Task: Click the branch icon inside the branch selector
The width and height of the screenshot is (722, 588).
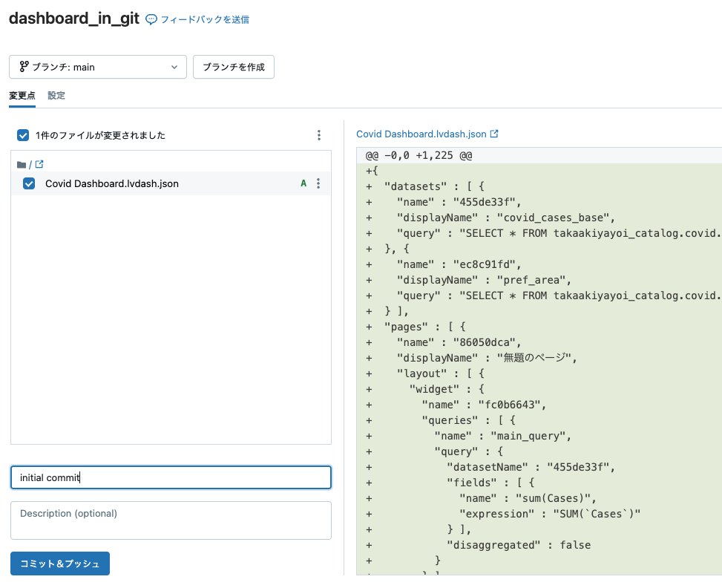Action: coord(24,67)
